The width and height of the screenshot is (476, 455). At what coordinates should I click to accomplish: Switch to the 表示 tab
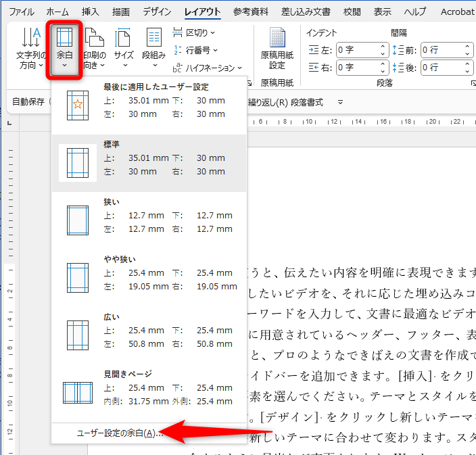(382, 12)
